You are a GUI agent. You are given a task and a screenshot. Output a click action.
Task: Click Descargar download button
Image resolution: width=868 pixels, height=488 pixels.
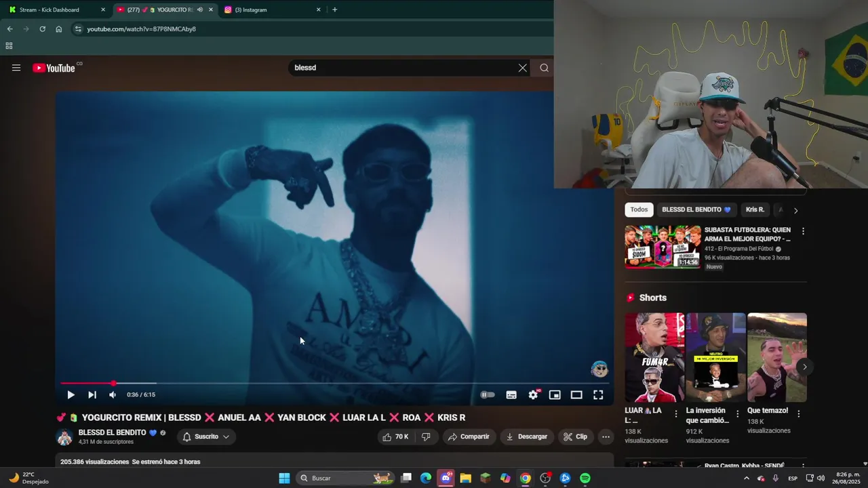(527, 437)
